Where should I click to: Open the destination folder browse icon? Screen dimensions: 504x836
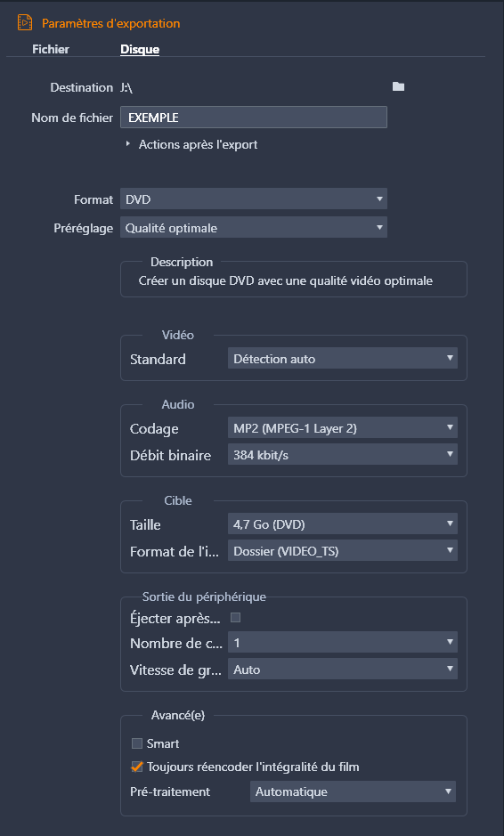pyautogui.click(x=398, y=86)
